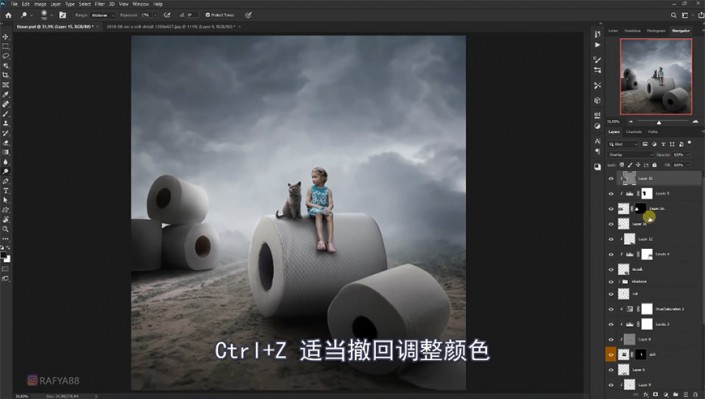The width and height of the screenshot is (705, 399).
Task: Open the Image menu
Action: pyautogui.click(x=40, y=4)
